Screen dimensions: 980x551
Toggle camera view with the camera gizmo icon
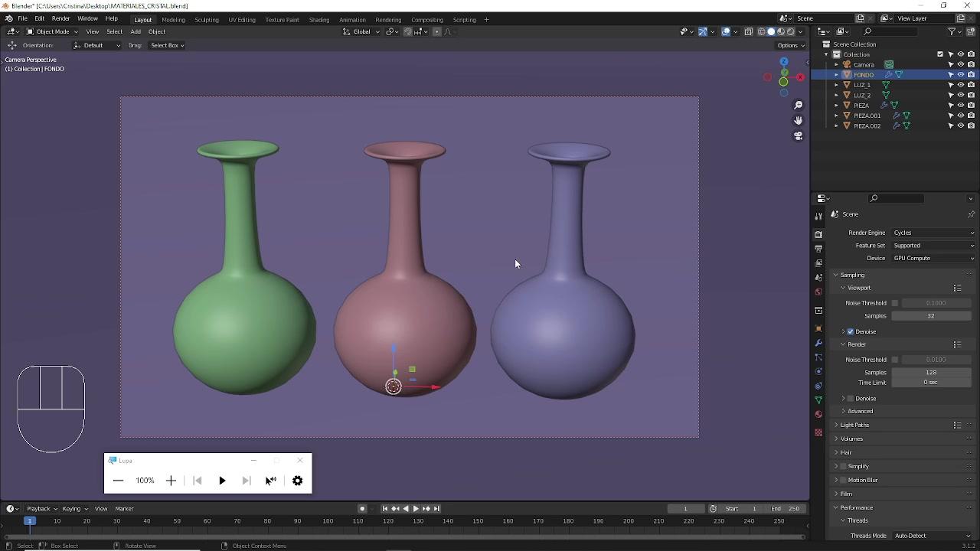point(798,136)
